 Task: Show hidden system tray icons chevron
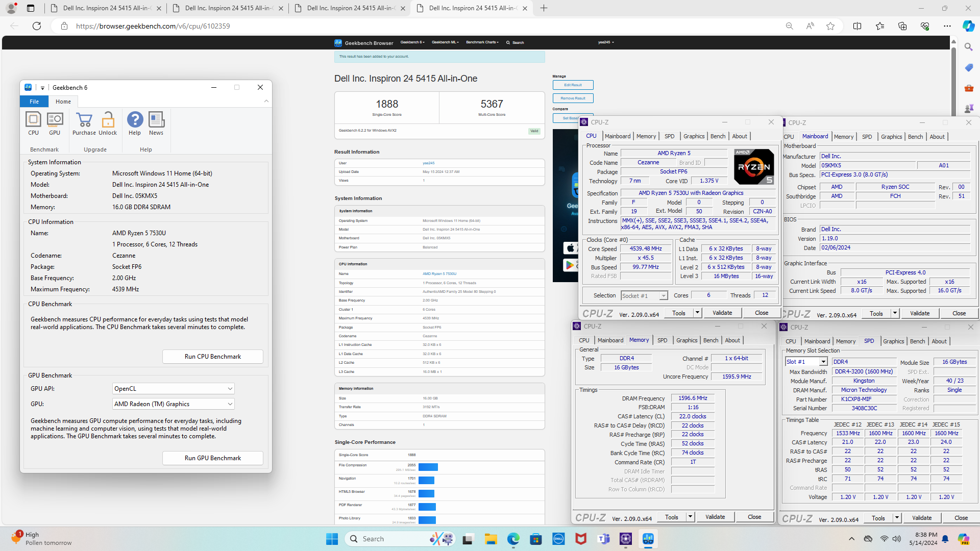pos(851,539)
